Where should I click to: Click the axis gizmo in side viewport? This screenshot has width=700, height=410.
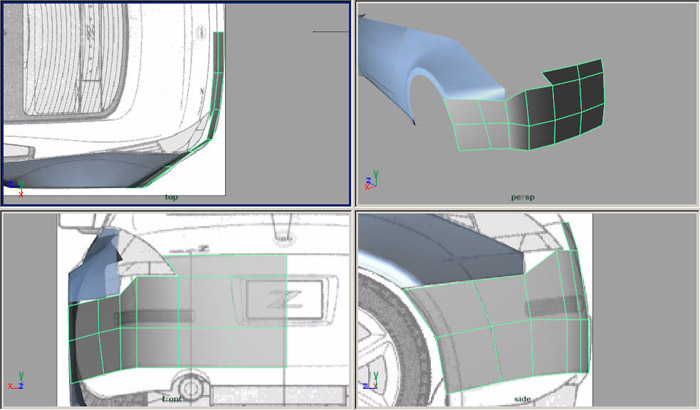(371, 381)
